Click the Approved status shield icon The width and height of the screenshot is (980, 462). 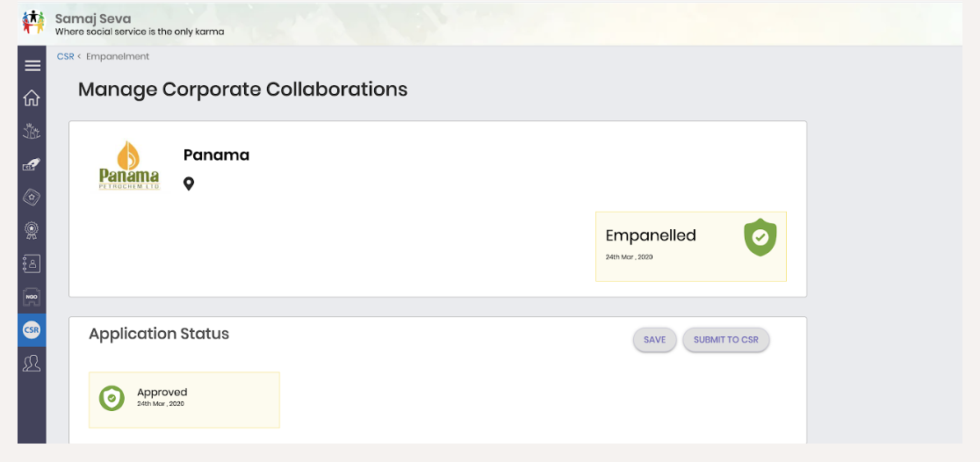pos(112,398)
